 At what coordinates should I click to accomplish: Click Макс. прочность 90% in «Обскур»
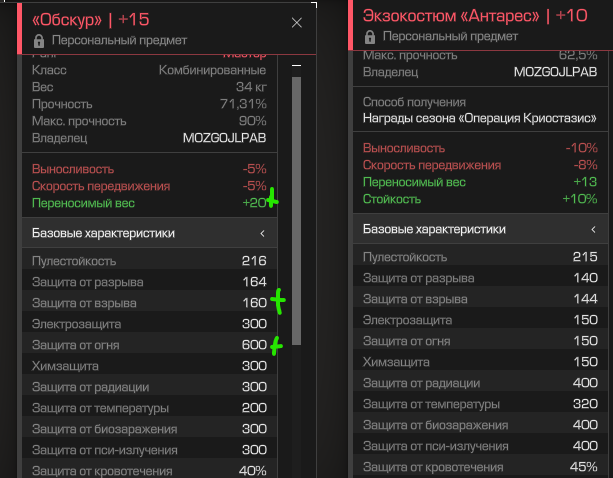pyautogui.click(x=149, y=121)
